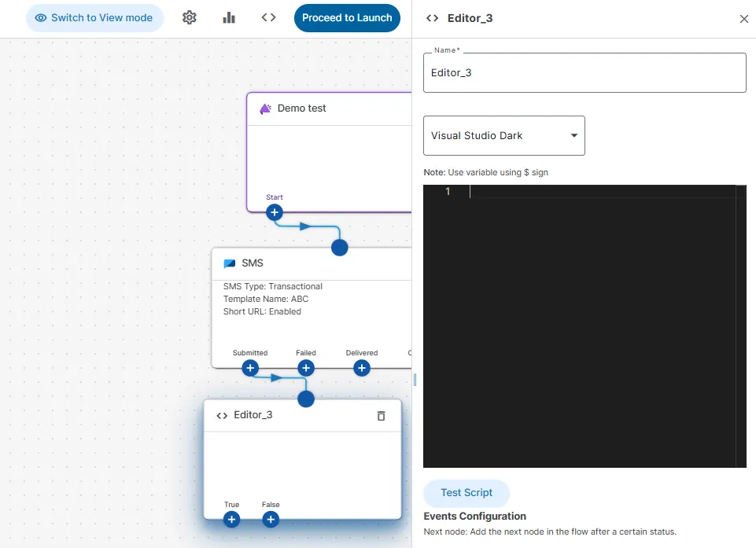Add a node on SMS Failed output
The image size is (756, 548).
(306, 368)
